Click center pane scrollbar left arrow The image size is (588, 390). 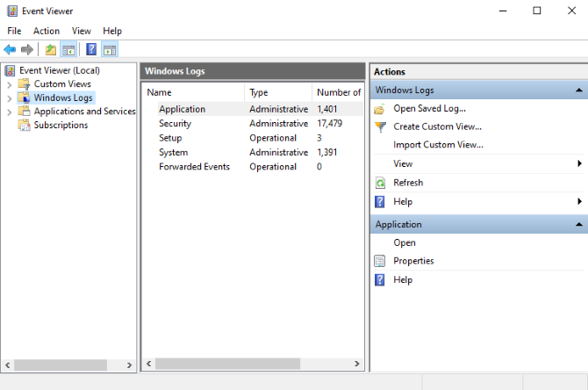pos(149,364)
